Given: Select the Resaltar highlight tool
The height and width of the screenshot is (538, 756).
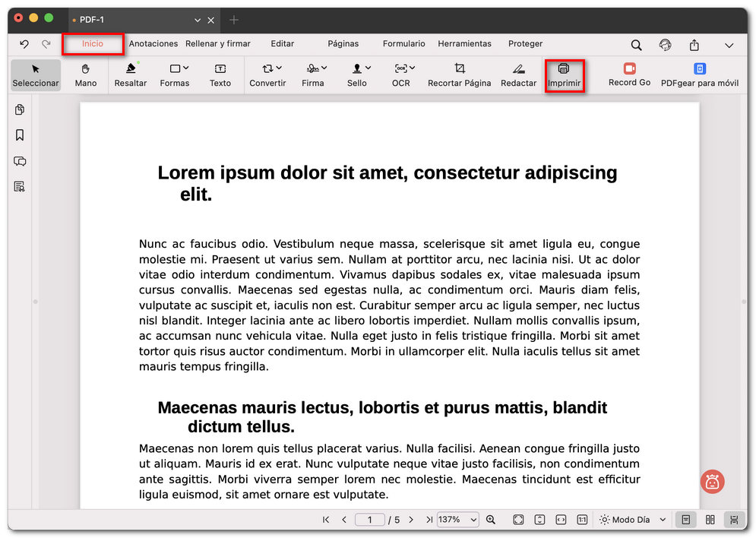Looking at the screenshot, I should (x=130, y=75).
